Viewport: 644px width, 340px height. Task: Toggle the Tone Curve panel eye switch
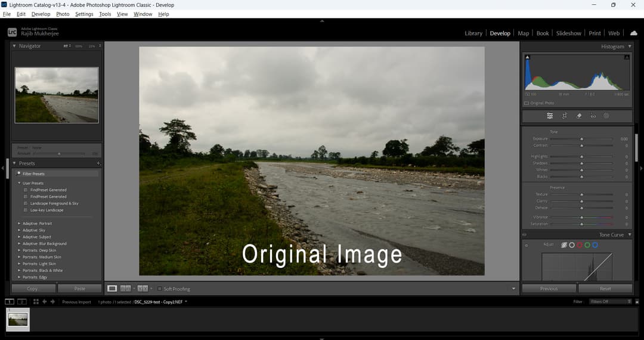point(525,235)
